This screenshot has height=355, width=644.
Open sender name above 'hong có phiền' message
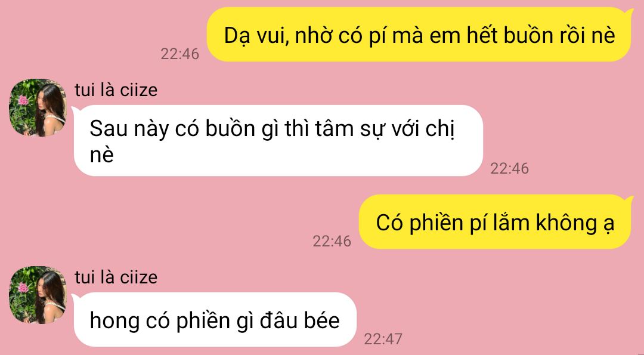[x=116, y=277]
